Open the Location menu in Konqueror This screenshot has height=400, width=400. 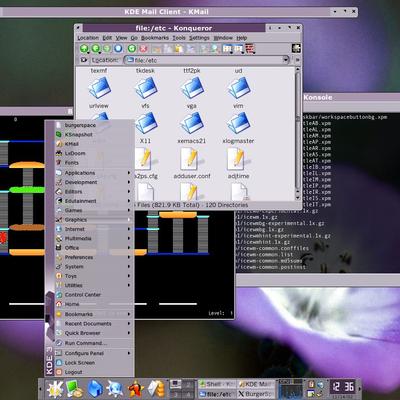(x=88, y=38)
